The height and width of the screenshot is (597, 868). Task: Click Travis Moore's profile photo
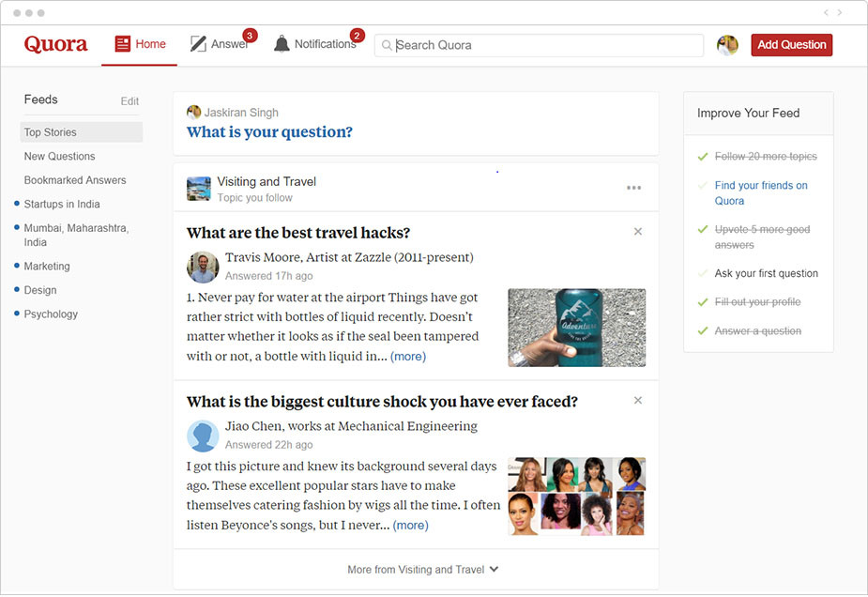click(x=203, y=267)
